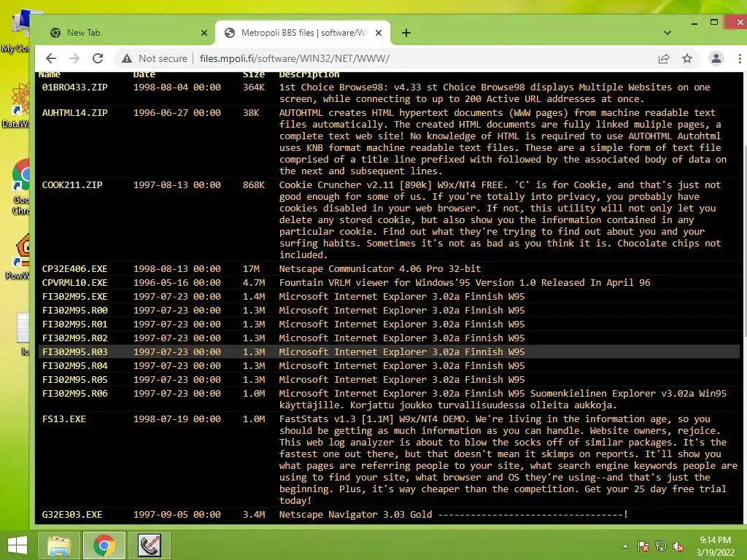
Task: Open Action Center flag tray icon
Action: coord(643,546)
